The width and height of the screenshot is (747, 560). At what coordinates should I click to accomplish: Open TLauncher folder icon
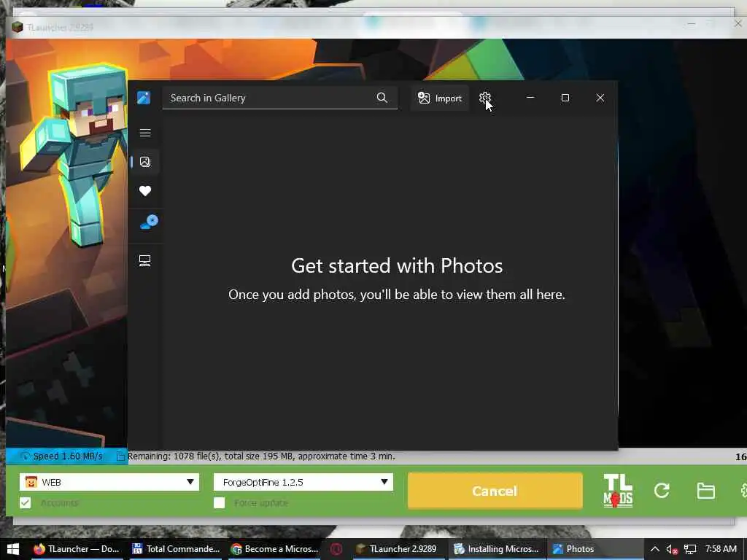(705, 491)
